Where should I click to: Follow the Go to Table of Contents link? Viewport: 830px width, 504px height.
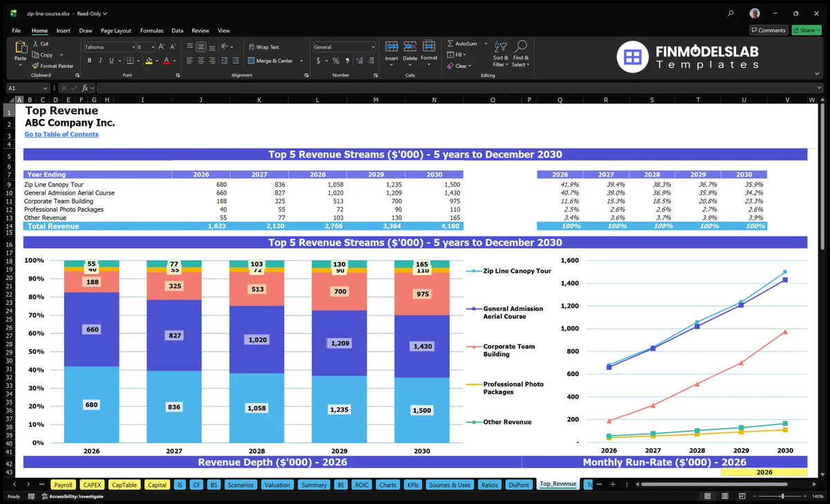[62, 134]
